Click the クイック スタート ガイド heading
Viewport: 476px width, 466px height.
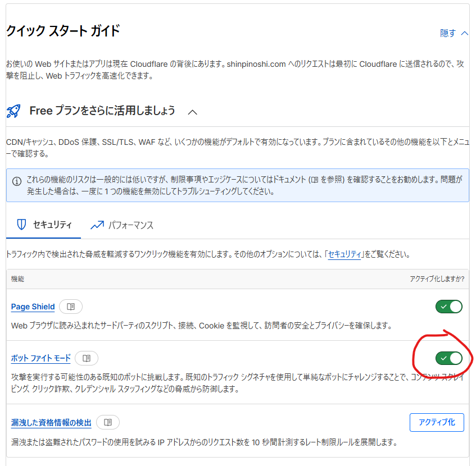pyautogui.click(x=63, y=31)
